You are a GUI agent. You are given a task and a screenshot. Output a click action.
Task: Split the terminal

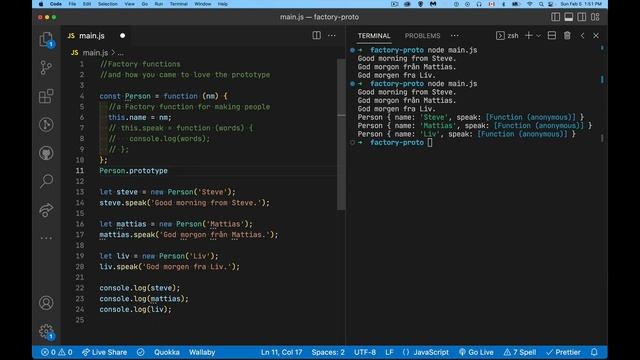tap(551, 36)
